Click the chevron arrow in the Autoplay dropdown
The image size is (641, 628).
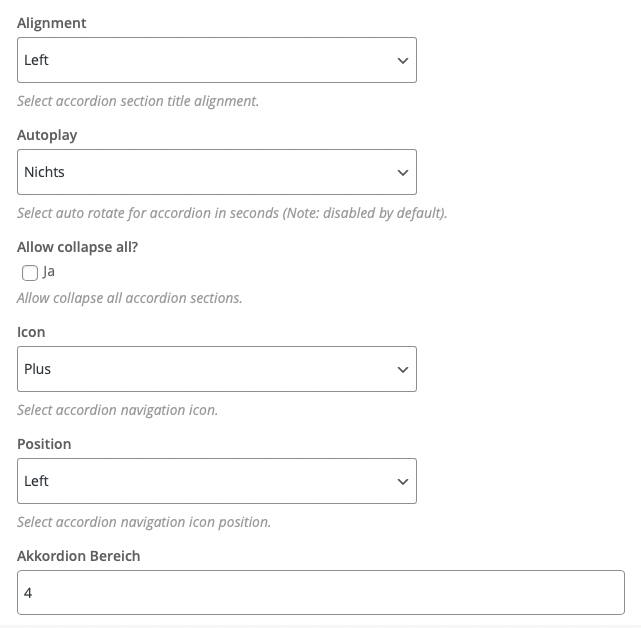[x=403, y=173]
